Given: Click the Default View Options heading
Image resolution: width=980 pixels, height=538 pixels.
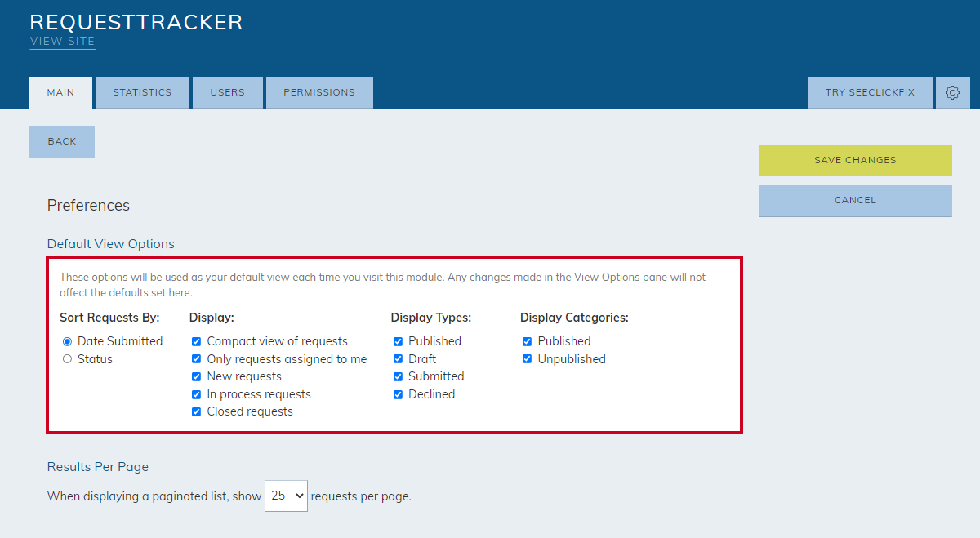Looking at the screenshot, I should [x=111, y=244].
